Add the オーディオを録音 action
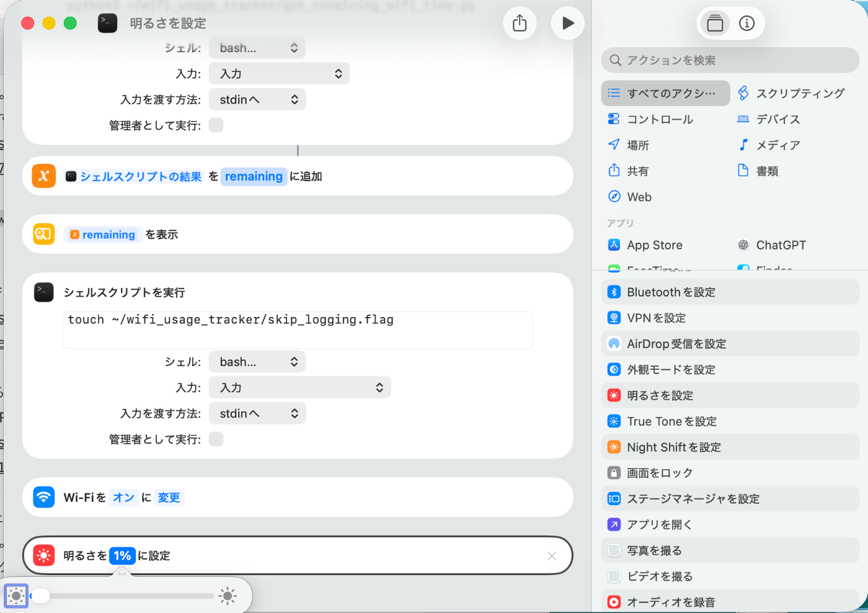The width and height of the screenshot is (868, 613). [x=730, y=602]
